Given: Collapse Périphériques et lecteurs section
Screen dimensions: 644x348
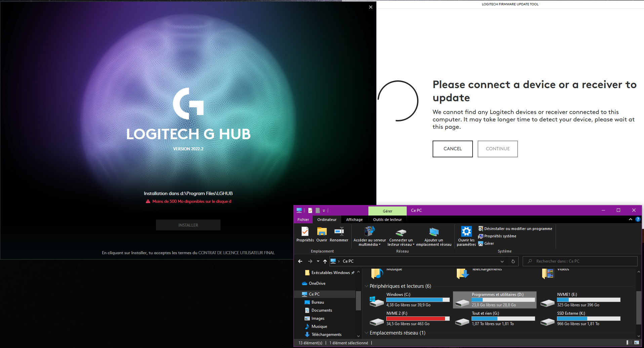Looking at the screenshot, I should tap(366, 286).
